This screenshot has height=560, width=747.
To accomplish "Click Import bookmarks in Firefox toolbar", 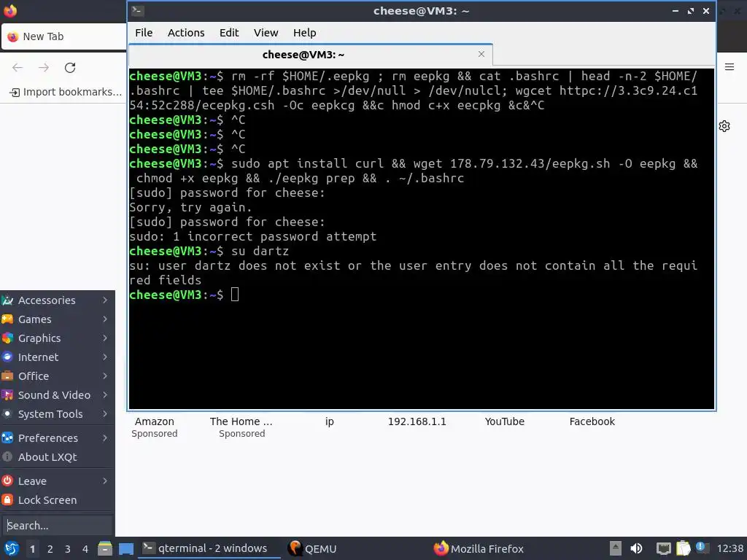I will [66, 92].
